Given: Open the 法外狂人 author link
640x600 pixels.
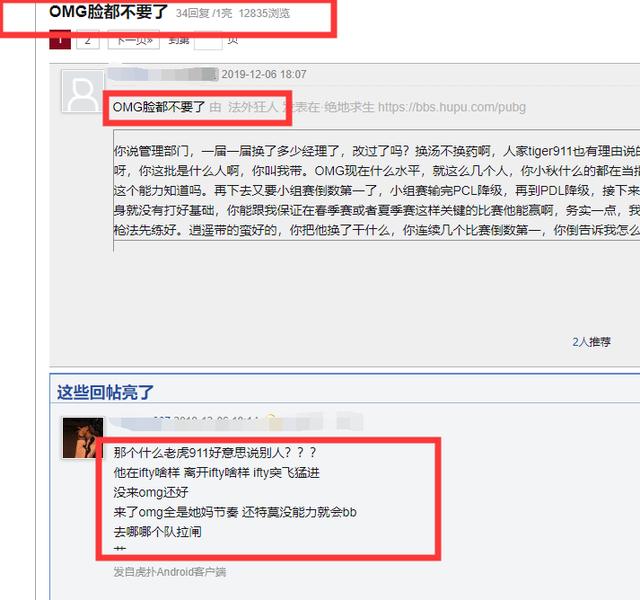Looking at the screenshot, I should pos(253,107).
